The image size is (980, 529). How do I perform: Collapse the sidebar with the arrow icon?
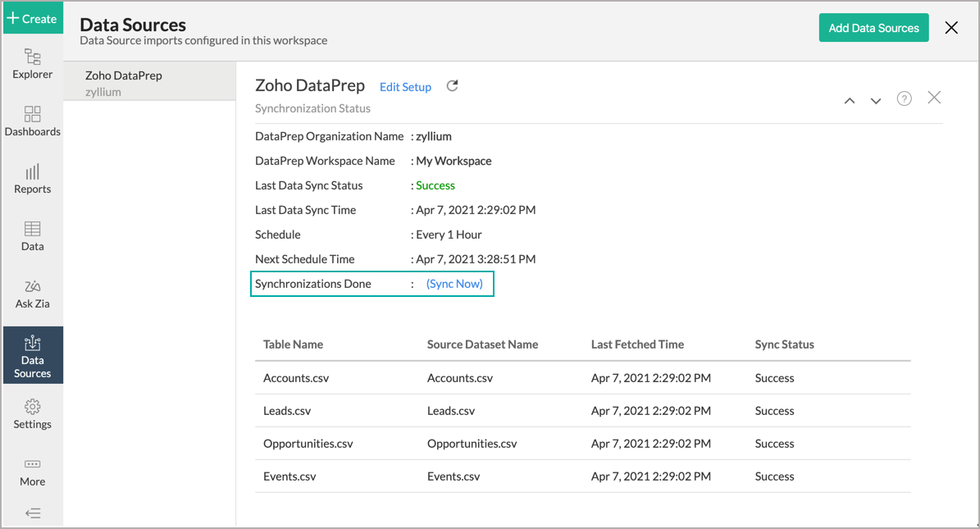click(x=33, y=513)
